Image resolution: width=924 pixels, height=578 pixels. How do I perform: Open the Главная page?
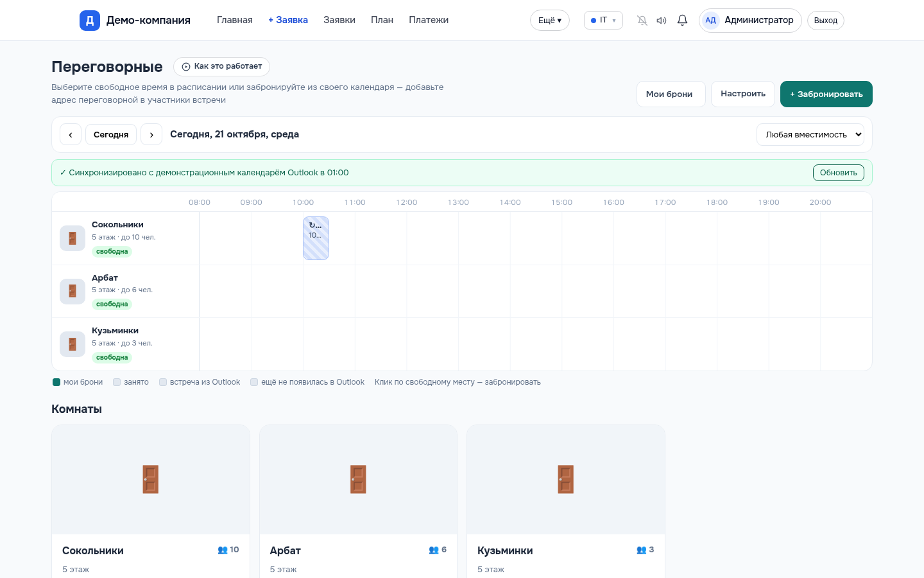tap(235, 20)
